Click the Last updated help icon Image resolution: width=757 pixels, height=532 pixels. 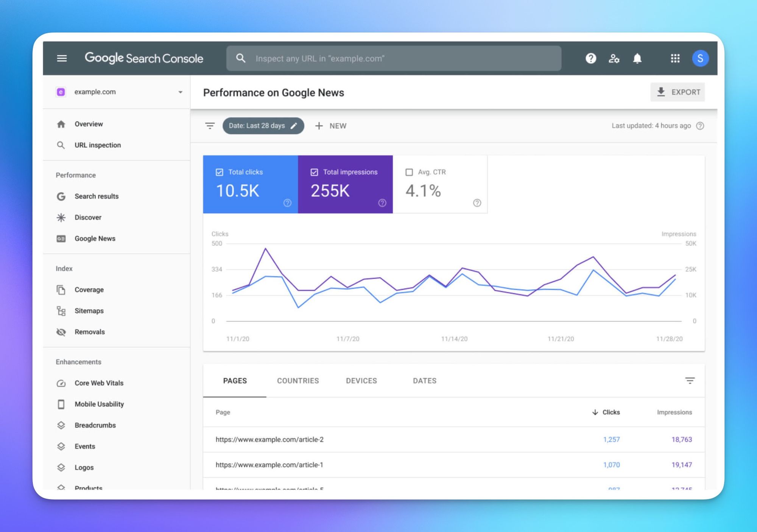pyautogui.click(x=700, y=126)
